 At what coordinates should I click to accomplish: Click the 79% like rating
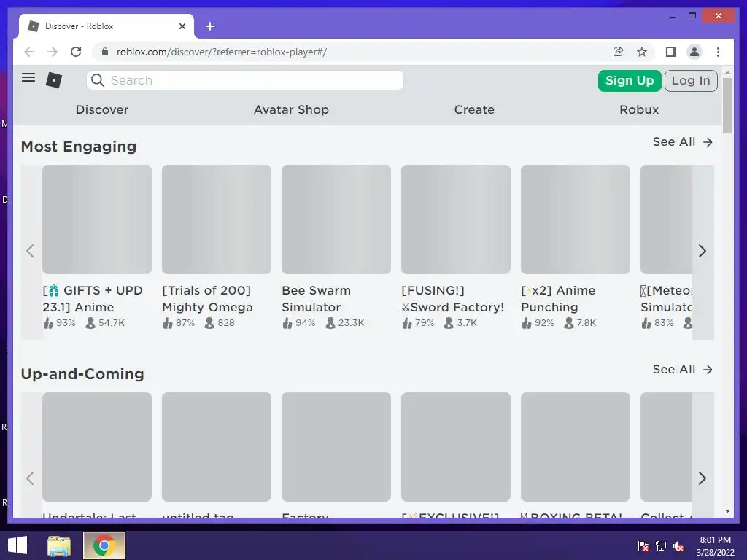pos(418,323)
